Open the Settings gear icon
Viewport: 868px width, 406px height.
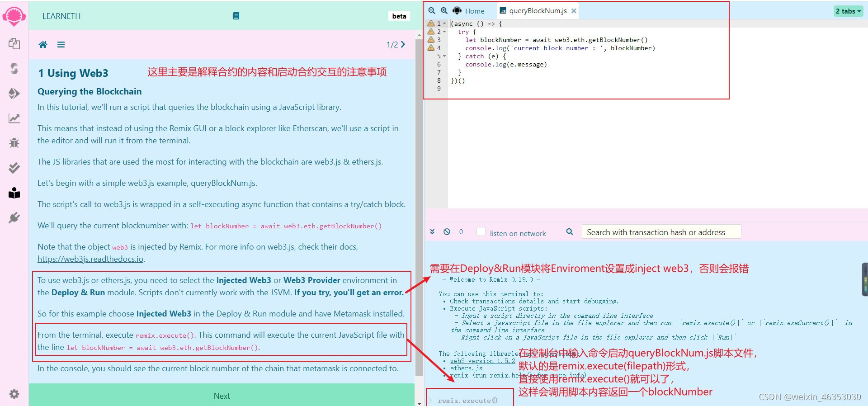(x=14, y=394)
